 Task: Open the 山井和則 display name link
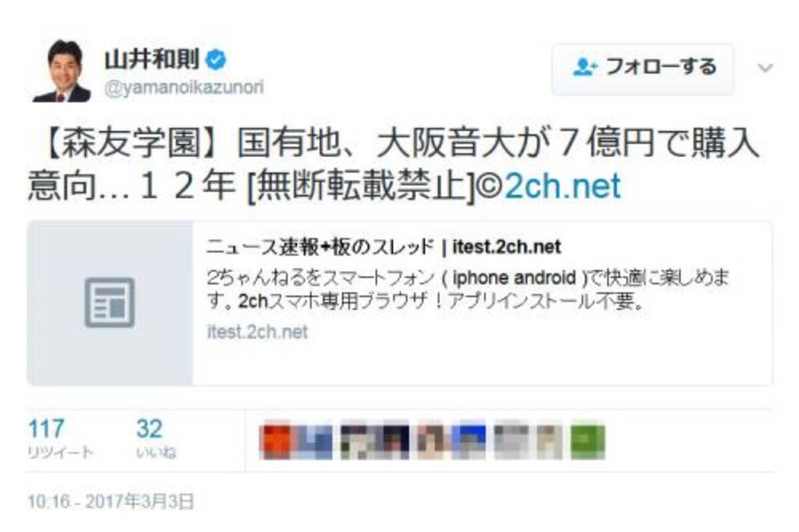tap(151, 61)
